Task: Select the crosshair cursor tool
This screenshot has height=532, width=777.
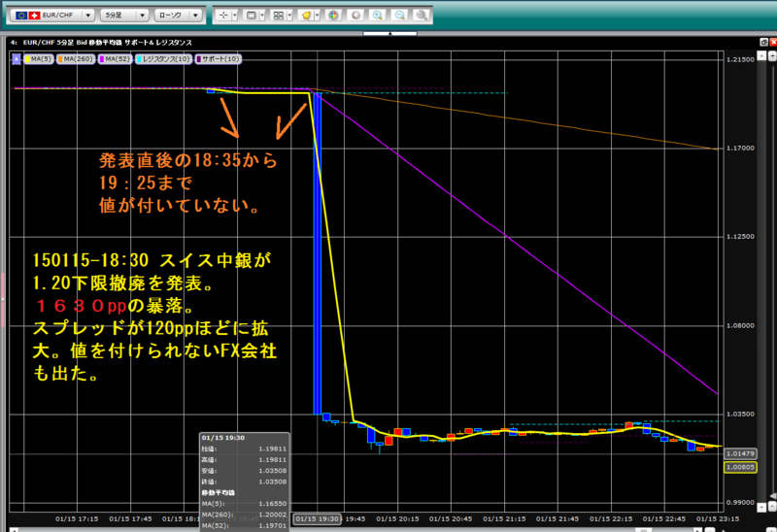Action: click(223, 16)
